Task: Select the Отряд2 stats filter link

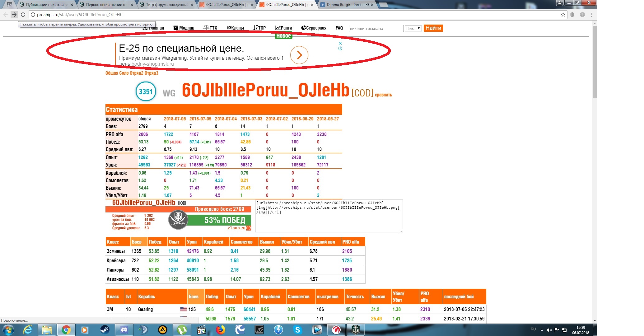Action: click(137, 73)
